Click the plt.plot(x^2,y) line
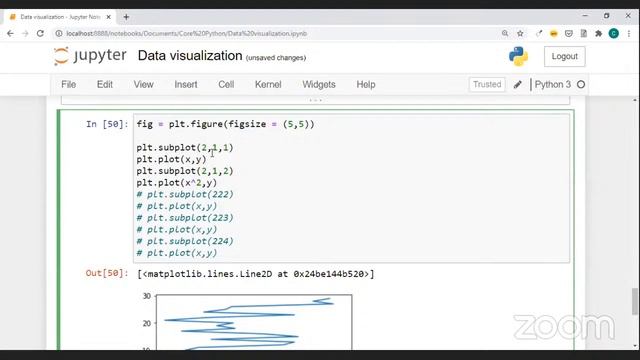 tap(176, 182)
